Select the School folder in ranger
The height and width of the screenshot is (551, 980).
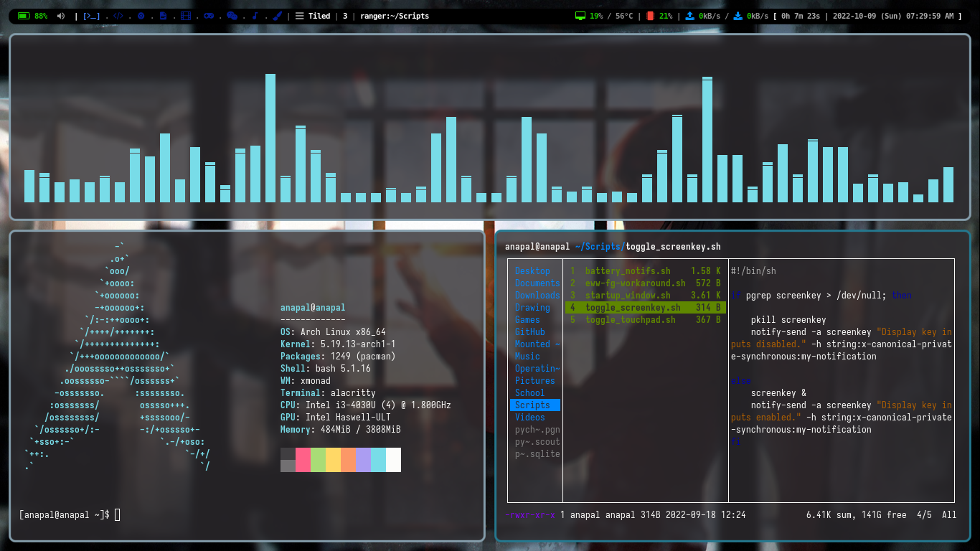pyautogui.click(x=530, y=392)
